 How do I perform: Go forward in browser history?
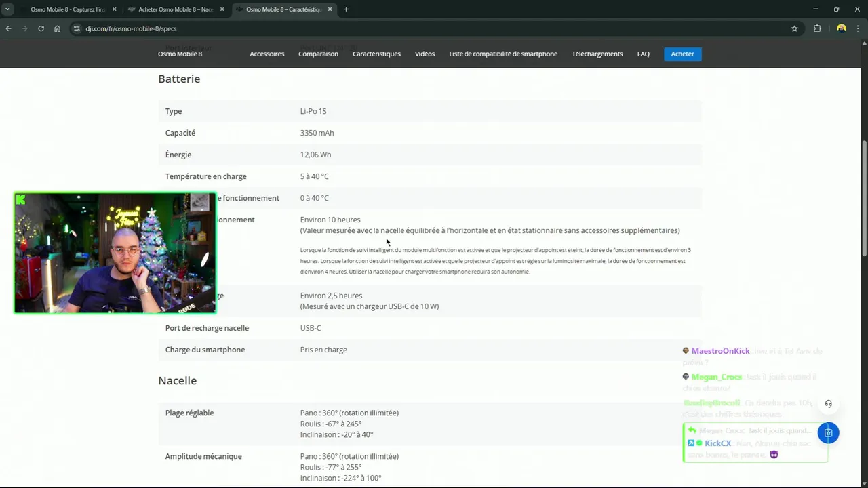point(25,28)
